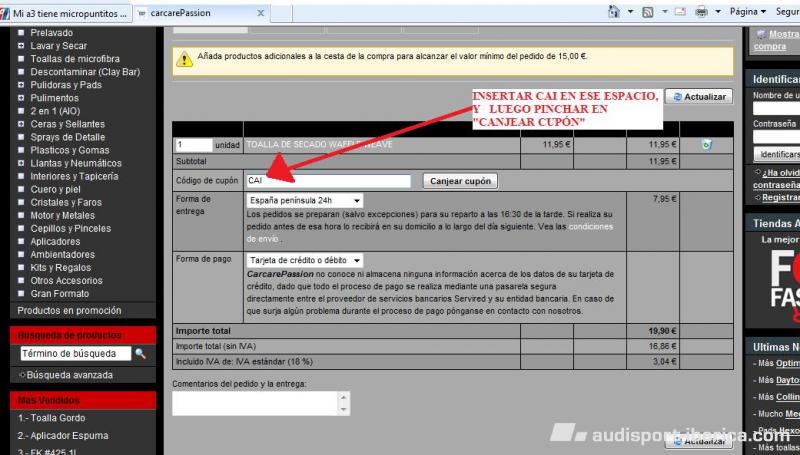The image size is (800, 455).
Task: Open the Aplicadores category
Action: [x=55, y=242]
